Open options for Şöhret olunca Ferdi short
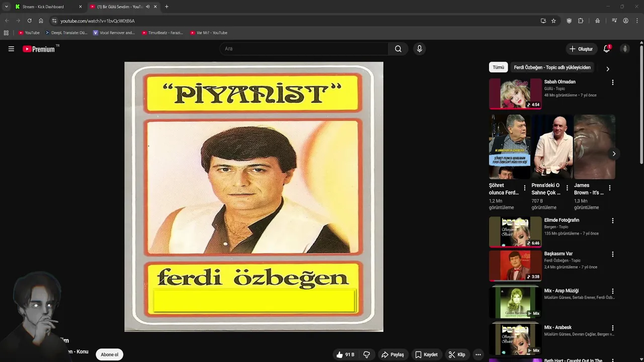644x362 pixels. click(525, 188)
